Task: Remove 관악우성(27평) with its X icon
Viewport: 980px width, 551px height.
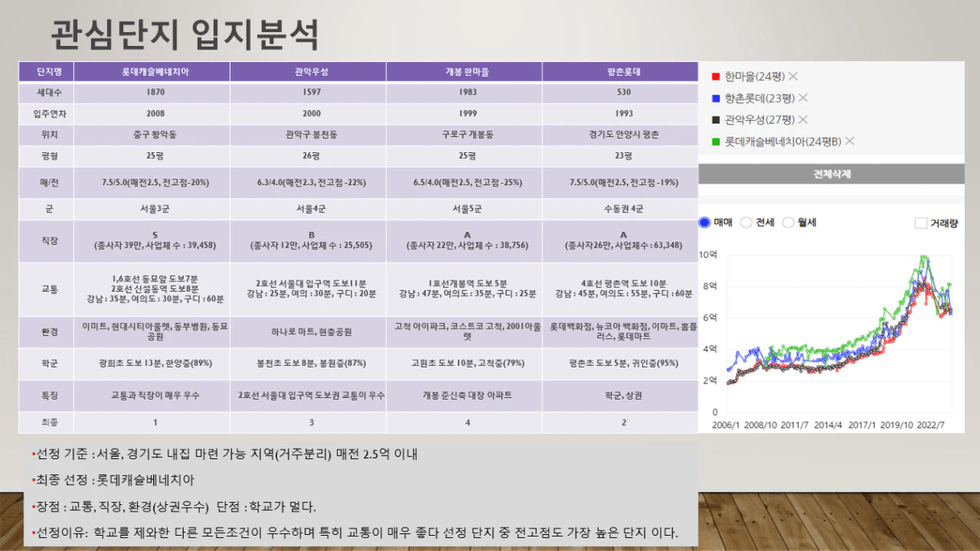Action: pyautogui.click(x=803, y=120)
